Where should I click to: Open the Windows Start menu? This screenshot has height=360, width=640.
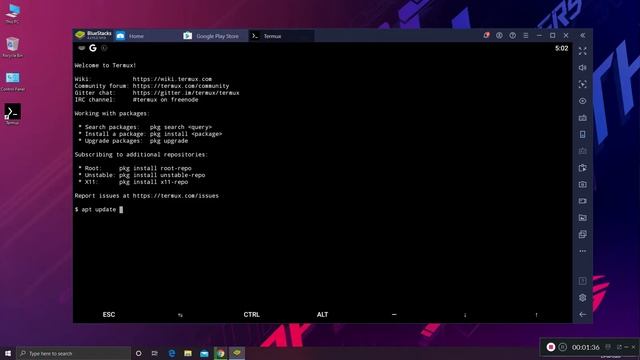[x=8, y=353]
